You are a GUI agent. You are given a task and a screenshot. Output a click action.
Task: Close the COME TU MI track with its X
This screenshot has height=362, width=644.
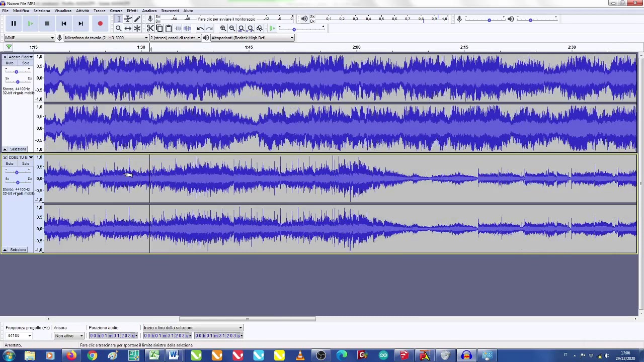[5, 158]
